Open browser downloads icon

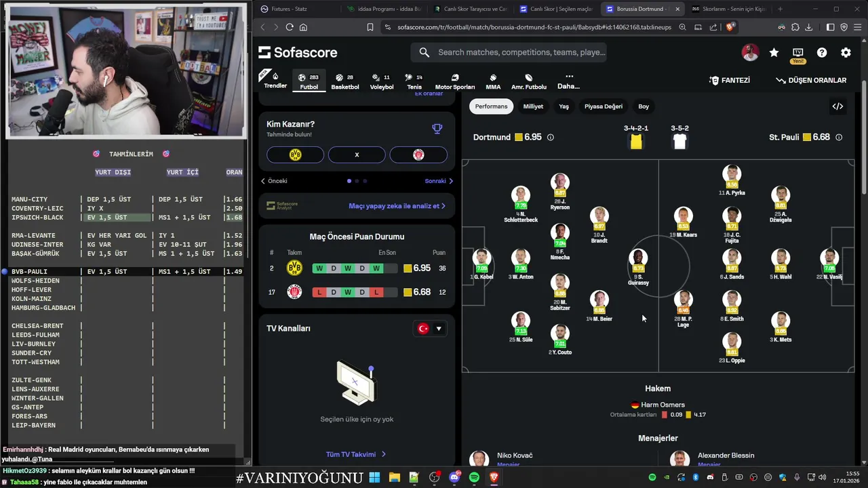point(808,27)
